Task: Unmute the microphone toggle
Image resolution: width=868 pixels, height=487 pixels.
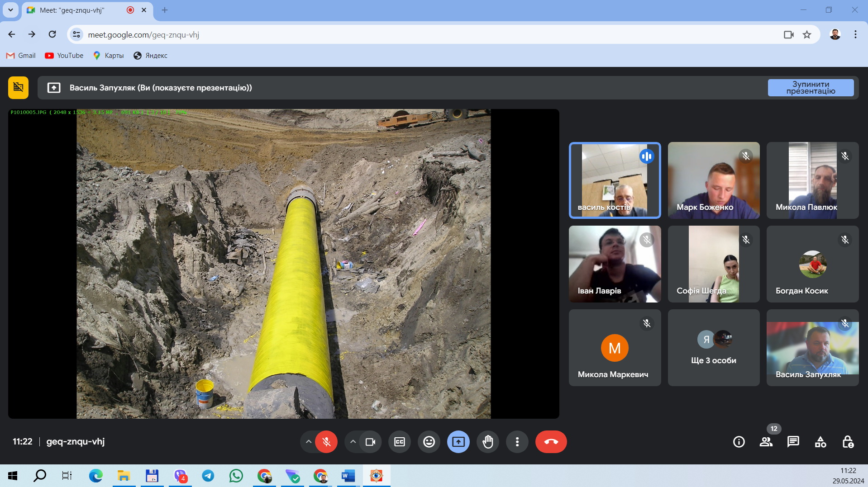Action: [x=326, y=442]
